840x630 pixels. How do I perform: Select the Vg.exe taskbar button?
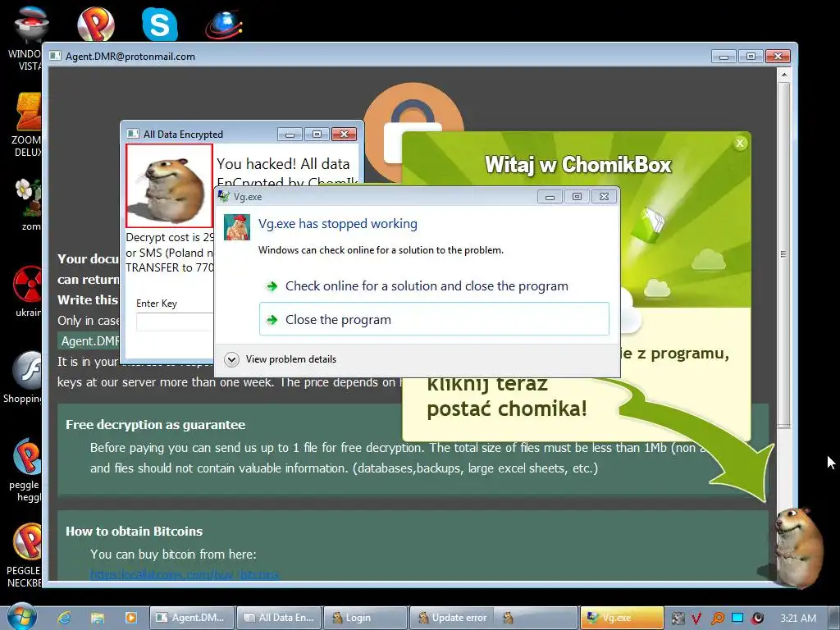point(622,618)
